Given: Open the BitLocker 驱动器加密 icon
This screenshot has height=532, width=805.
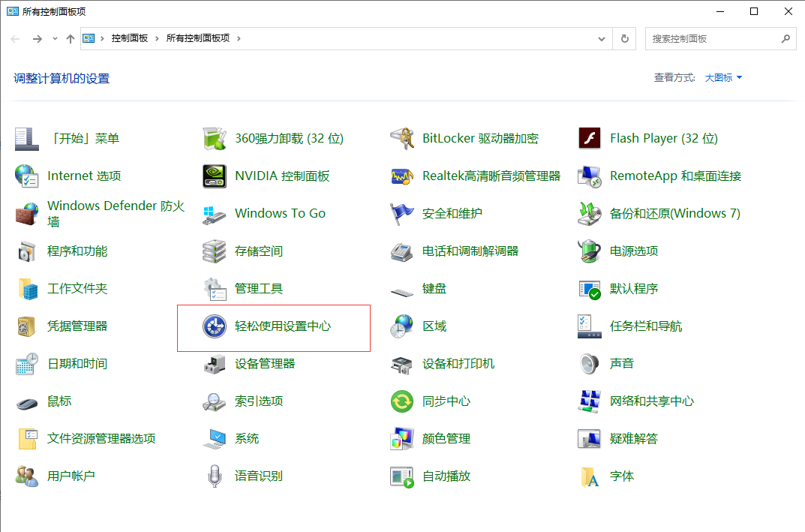Looking at the screenshot, I should [402, 139].
